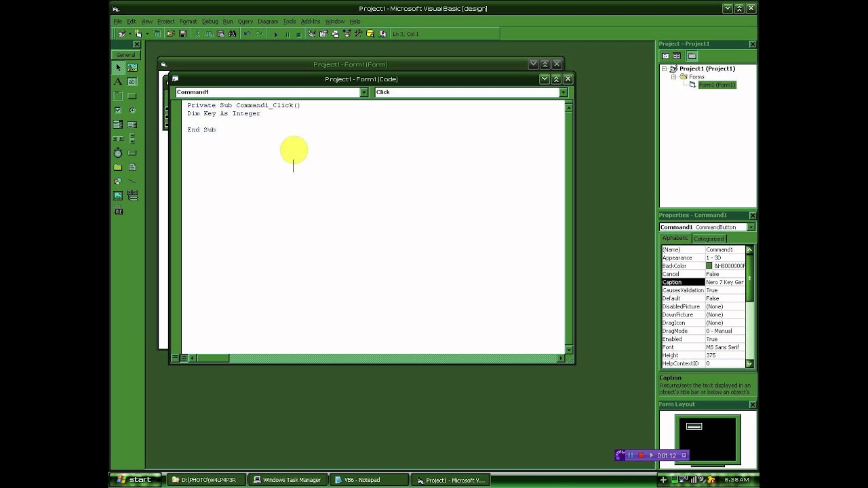Select the Font property row

(703, 347)
